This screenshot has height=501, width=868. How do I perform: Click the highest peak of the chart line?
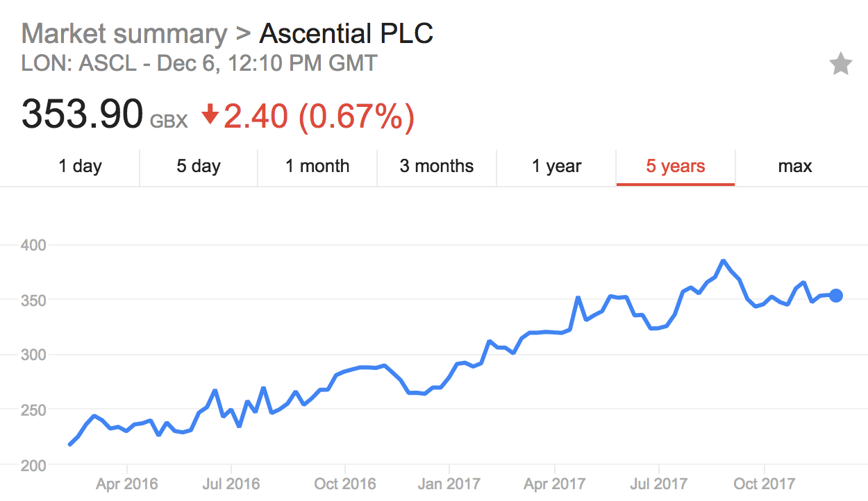(724, 261)
